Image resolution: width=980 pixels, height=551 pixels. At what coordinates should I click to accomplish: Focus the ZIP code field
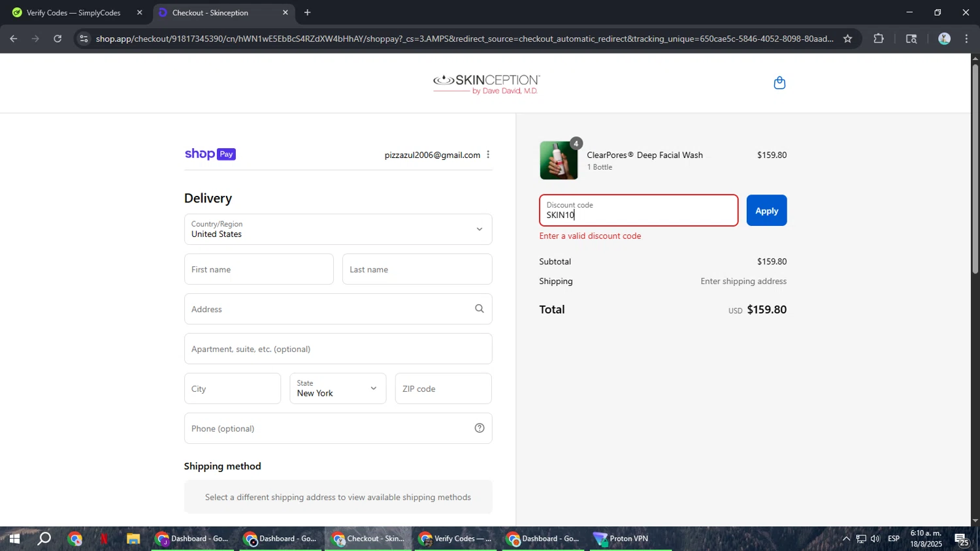(x=443, y=388)
